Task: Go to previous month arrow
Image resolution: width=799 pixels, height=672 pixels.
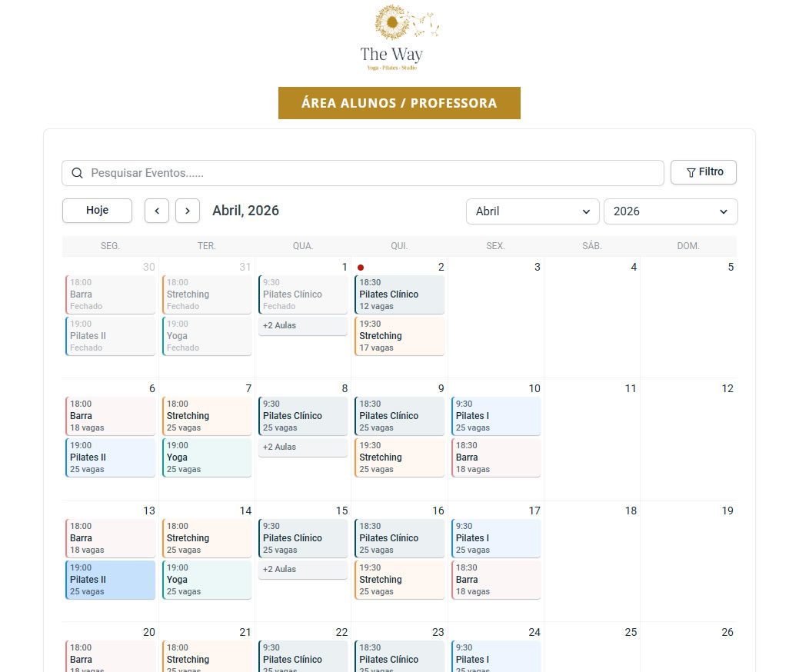Action: point(157,211)
